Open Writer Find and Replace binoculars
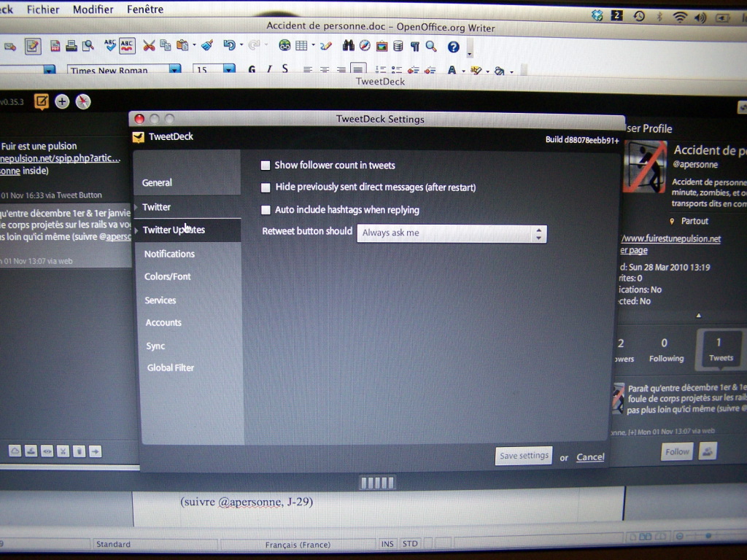Viewport: 747px width, 560px height. tap(348, 46)
